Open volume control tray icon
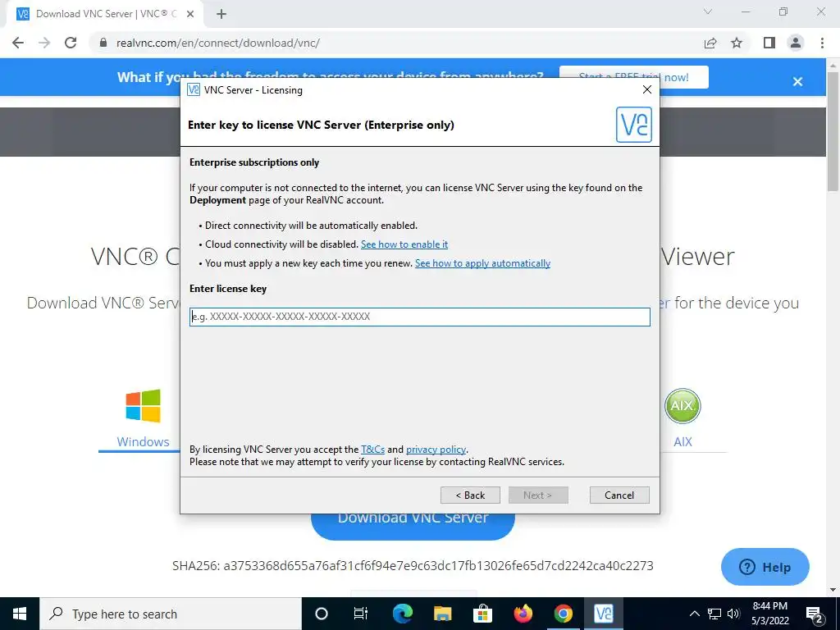This screenshot has width=840, height=630. coord(733,614)
